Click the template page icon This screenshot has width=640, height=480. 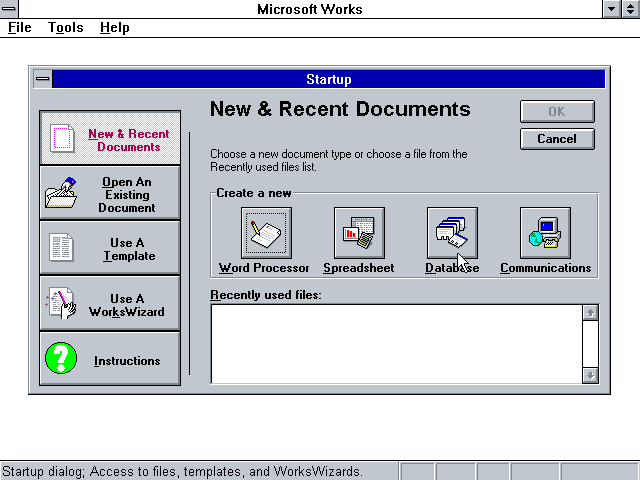[x=61, y=247]
